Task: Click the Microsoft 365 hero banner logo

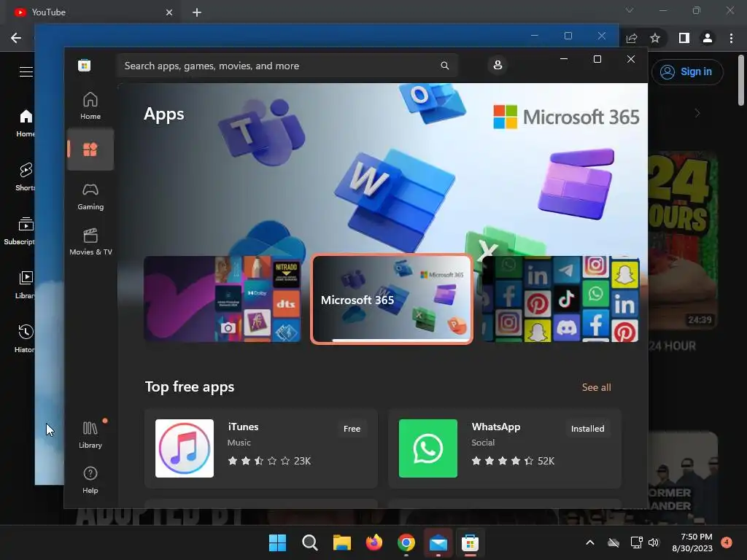Action: pos(566,117)
